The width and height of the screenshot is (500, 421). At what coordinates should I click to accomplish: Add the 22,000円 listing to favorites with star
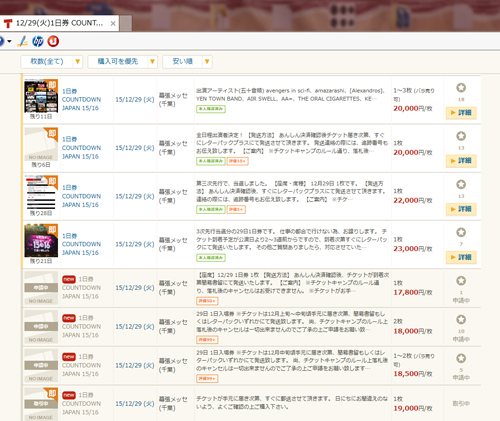(461, 184)
